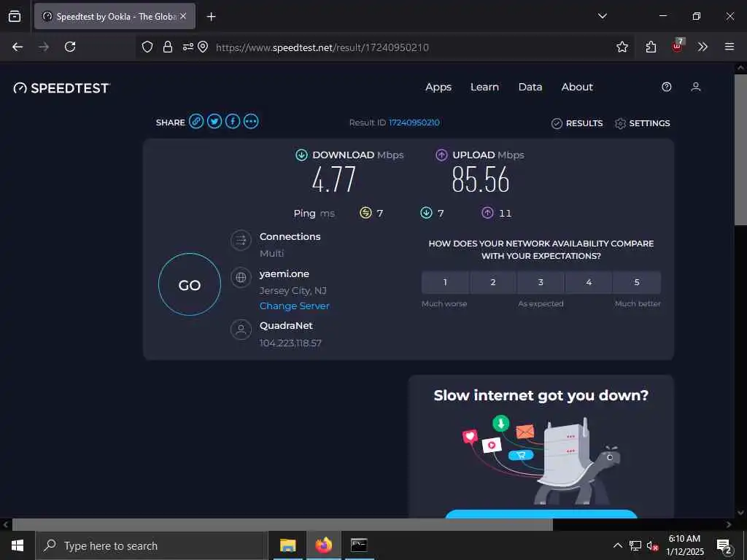Image resolution: width=747 pixels, height=560 pixels.
Task: Close the Speedtest tab
Action: pyautogui.click(x=183, y=16)
